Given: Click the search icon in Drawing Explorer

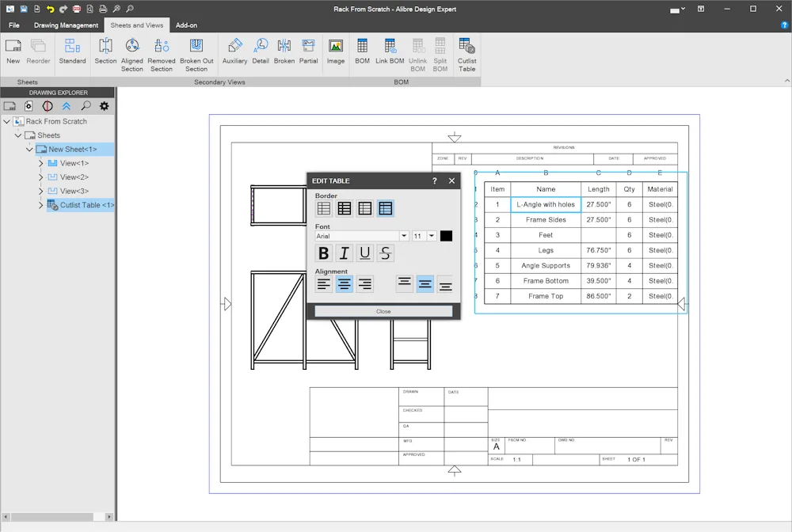Looking at the screenshot, I should coord(86,106).
